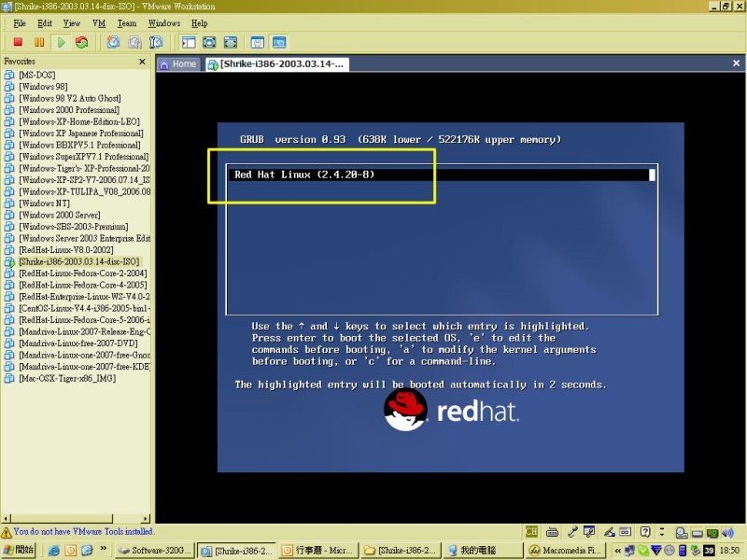Viewport: 747px width, 560px height.
Task: Open the VM menu
Action: point(99,22)
